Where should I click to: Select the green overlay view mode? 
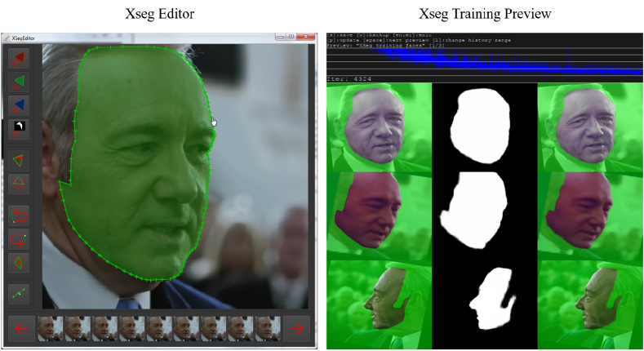[x=19, y=82]
